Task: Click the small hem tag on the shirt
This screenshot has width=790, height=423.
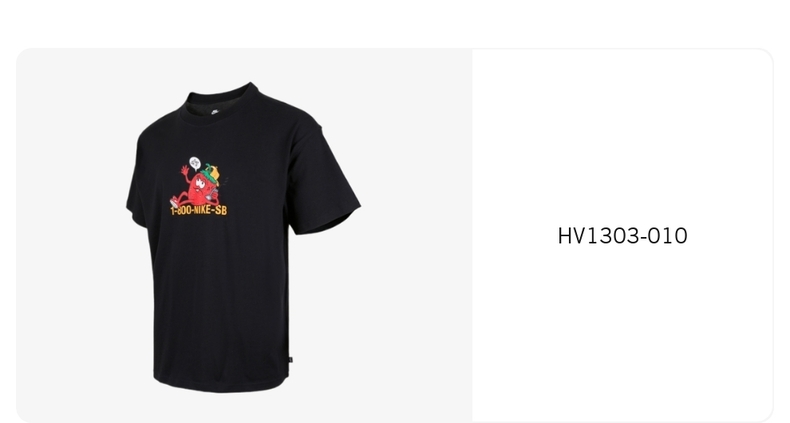Action: (290, 360)
